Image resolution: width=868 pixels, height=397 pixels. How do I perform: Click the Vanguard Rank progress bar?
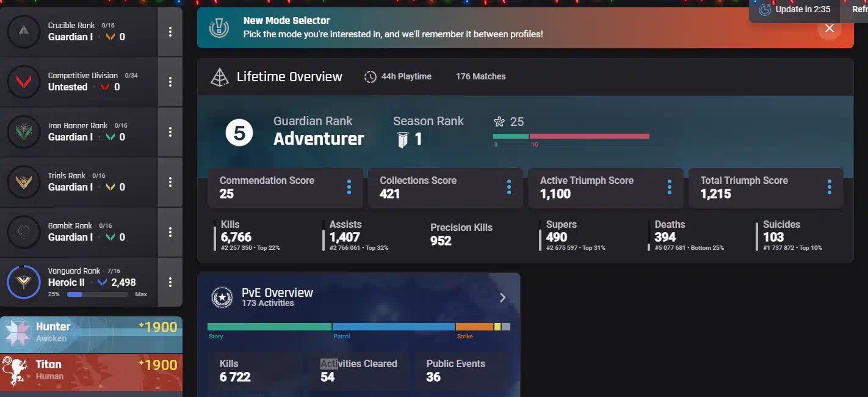(x=98, y=294)
